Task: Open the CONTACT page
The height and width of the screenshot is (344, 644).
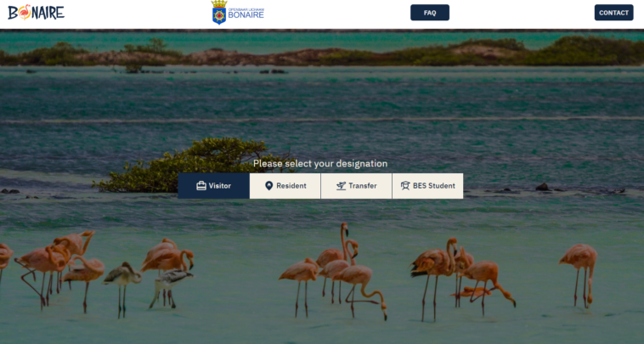Action: tap(613, 13)
